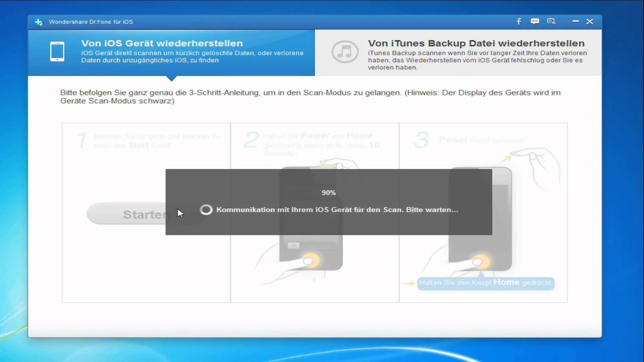Click the Wondershare Dr.Fone für iOS title
Image resolution: width=644 pixels, height=362 pixels.
(91, 22)
